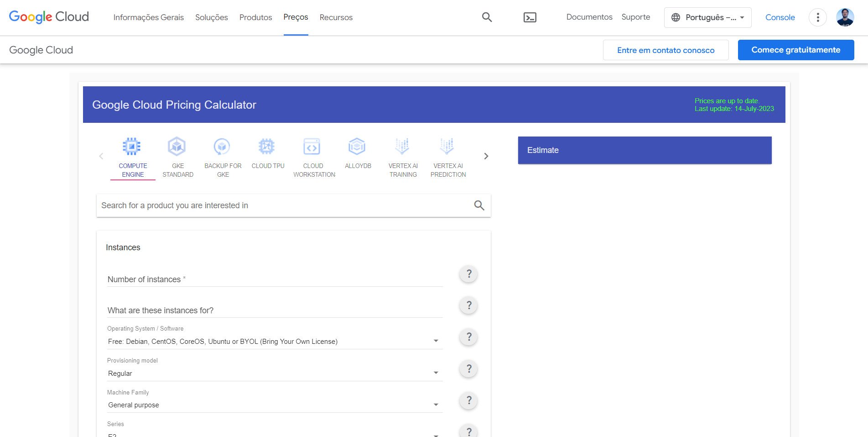Go to Documentos link
This screenshot has height=437, width=868.
589,17
